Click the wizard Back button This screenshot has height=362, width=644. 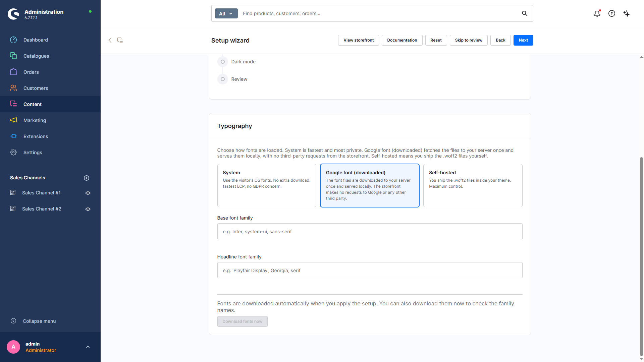pos(500,40)
